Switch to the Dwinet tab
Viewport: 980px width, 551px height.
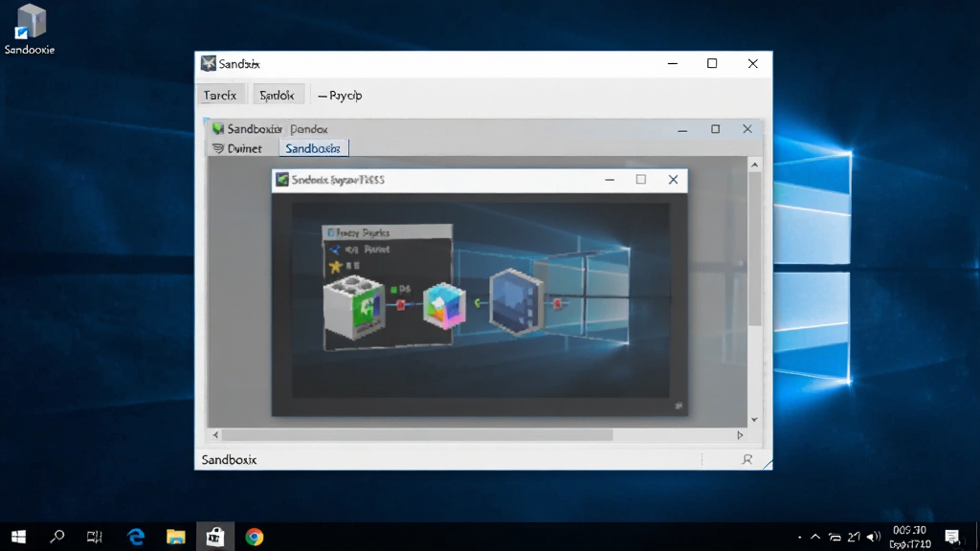click(237, 148)
